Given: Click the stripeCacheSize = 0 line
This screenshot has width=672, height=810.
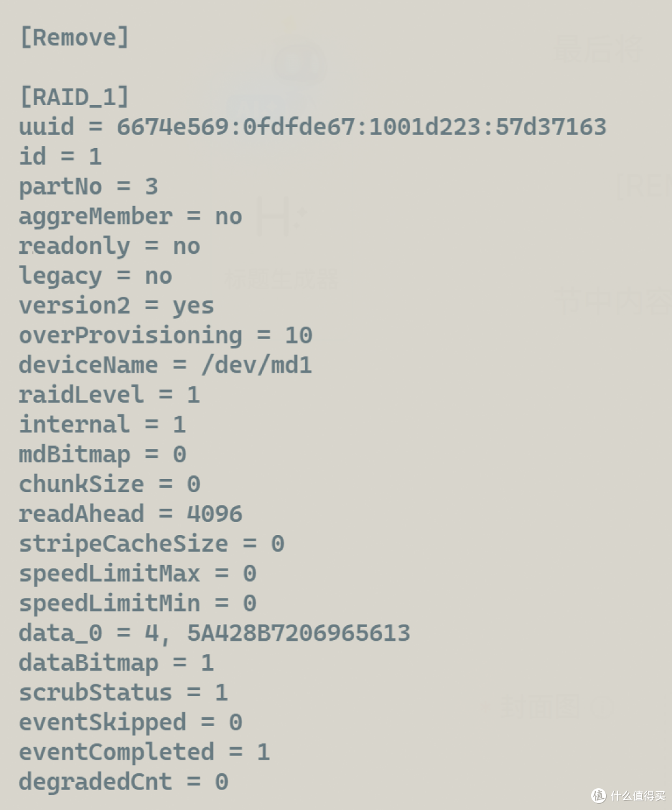Looking at the screenshot, I should (x=152, y=544).
